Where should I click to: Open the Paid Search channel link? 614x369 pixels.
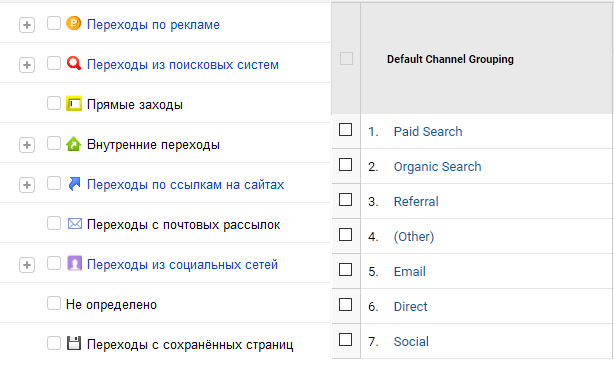tap(428, 132)
